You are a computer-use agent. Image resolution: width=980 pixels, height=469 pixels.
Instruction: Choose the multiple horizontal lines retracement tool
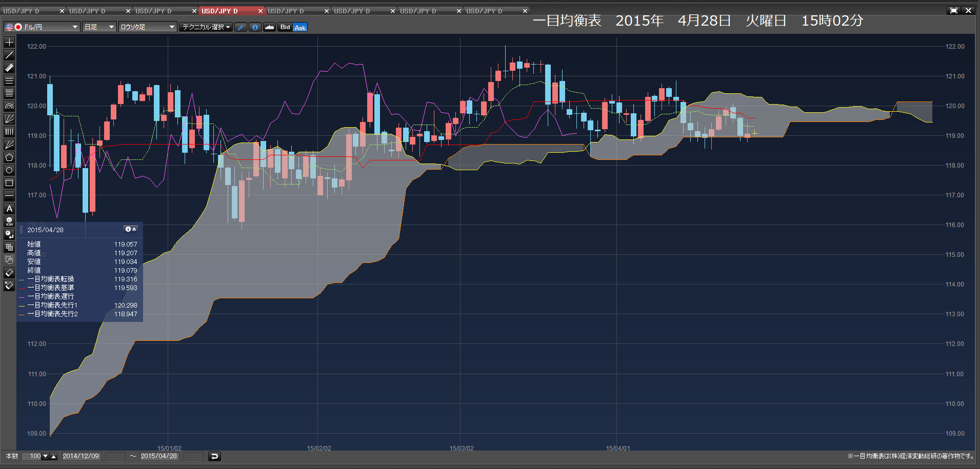tap(9, 93)
